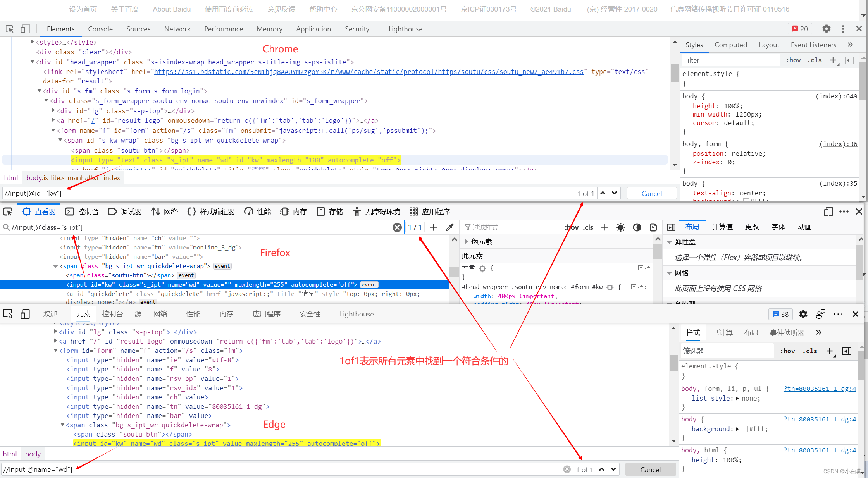868x478 pixels.
Task: Open Chrome DevTools settings gear
Action: pos(826,29)
